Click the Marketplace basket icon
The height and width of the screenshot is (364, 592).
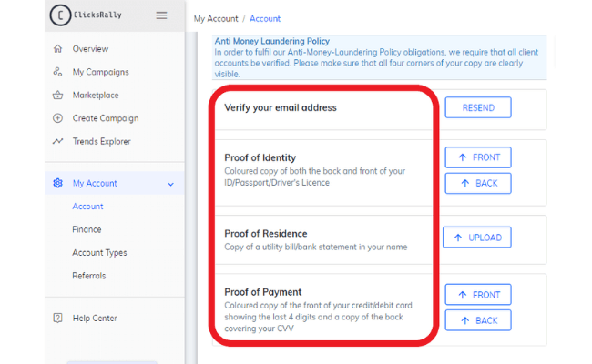(57, 95)
